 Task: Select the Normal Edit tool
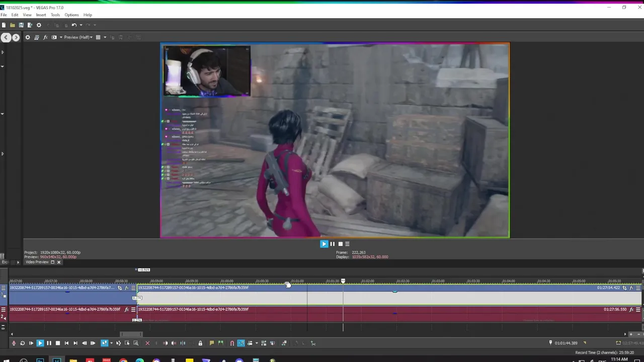tap(104, 343)
